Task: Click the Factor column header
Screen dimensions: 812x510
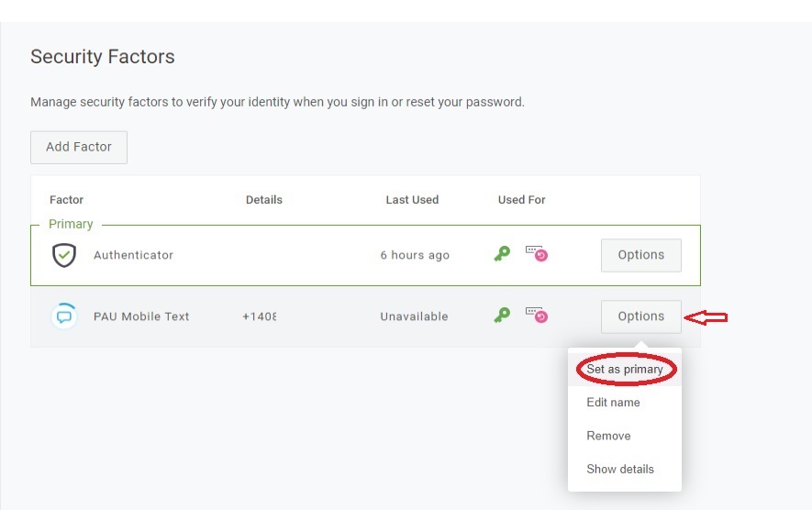Action: pos(66,200)
